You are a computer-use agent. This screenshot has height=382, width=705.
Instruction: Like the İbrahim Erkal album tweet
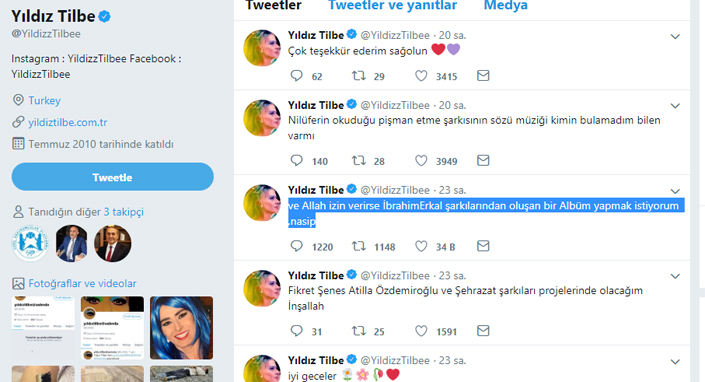(421, 246)
